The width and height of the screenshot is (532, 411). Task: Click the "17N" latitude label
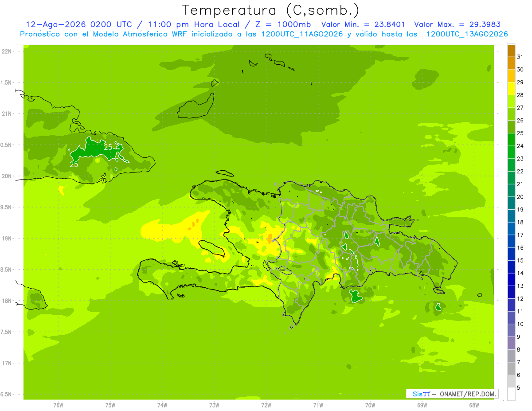tap(7, 363)
